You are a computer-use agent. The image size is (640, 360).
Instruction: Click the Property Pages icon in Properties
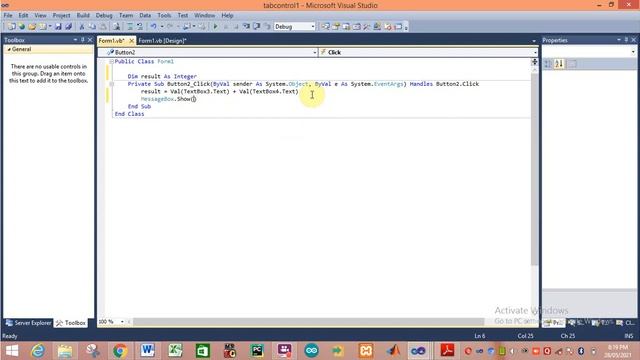(572, 64)
